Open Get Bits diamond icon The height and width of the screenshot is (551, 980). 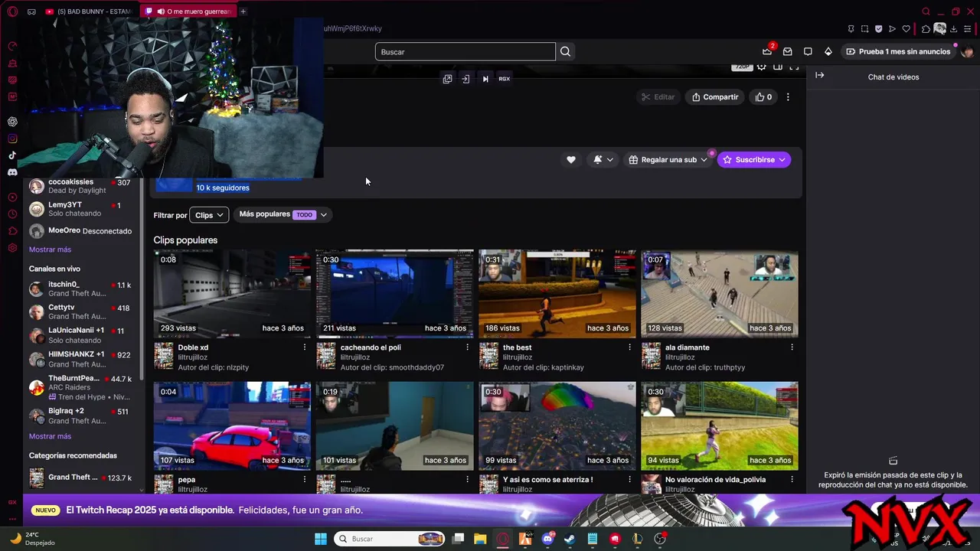click(x=828, y=51)
